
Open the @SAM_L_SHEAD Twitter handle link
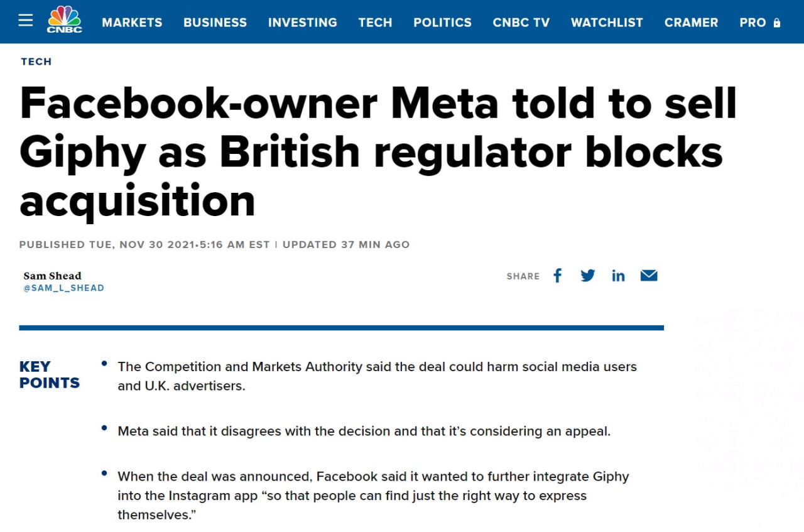pos(63,288)
